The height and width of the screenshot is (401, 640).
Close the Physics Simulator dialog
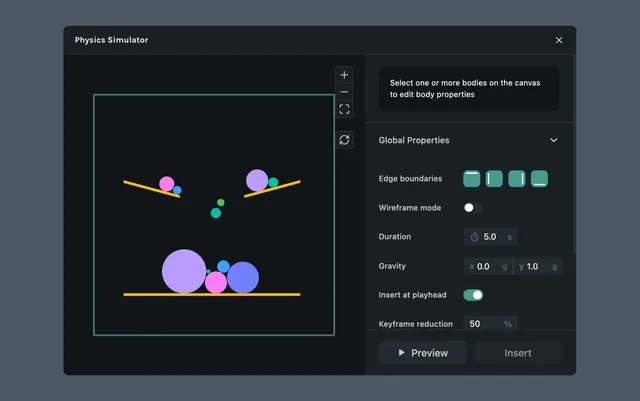(559, 40)
